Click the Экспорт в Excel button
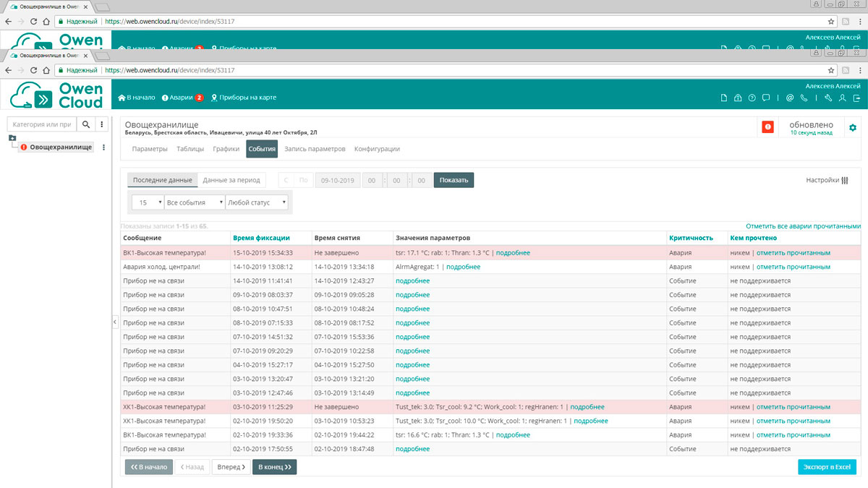The width and height of the screenshot is (868, 488). coord(827,467)
